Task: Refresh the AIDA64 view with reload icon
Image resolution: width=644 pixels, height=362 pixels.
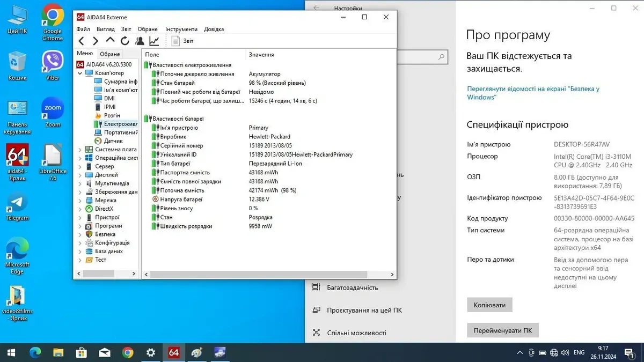Action: pos(125,41)
